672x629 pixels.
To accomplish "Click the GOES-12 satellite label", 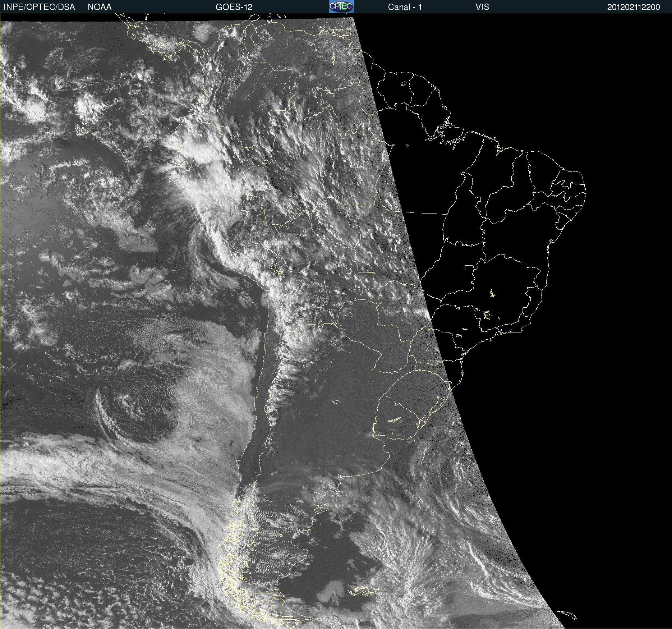I will pyautogui.click(x=234, y=7).
